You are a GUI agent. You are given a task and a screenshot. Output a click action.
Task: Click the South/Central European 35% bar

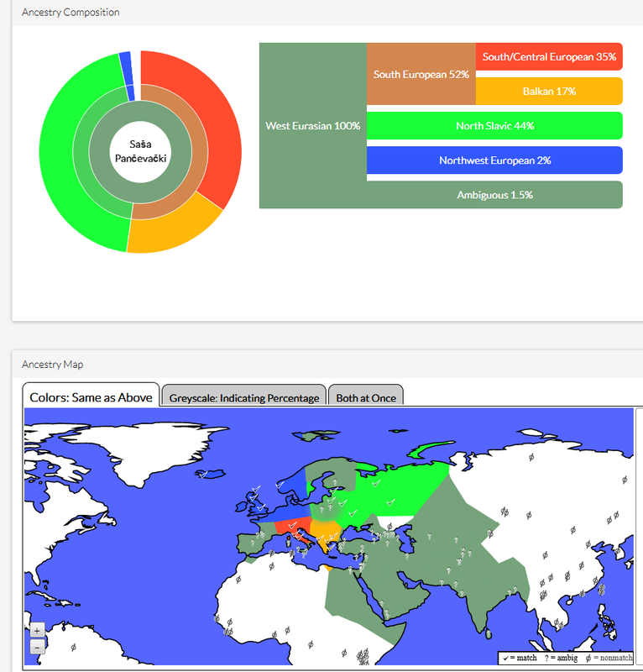[549, 56]
